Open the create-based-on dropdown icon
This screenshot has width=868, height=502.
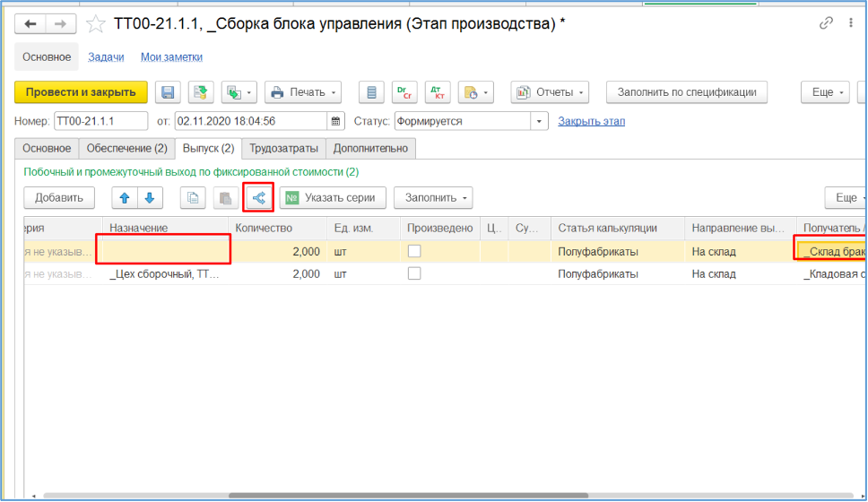239,92
